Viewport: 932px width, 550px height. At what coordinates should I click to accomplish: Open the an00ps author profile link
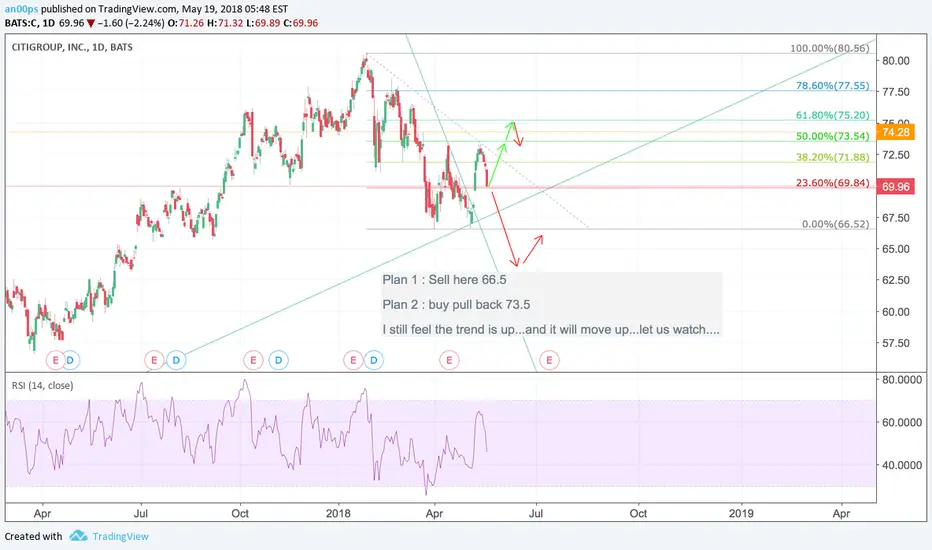click(x=21, y=9)
